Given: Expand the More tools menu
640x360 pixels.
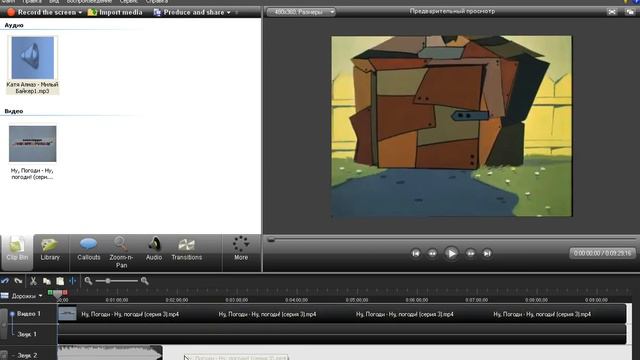Looking at the screenshot, I should click(241, 249).
